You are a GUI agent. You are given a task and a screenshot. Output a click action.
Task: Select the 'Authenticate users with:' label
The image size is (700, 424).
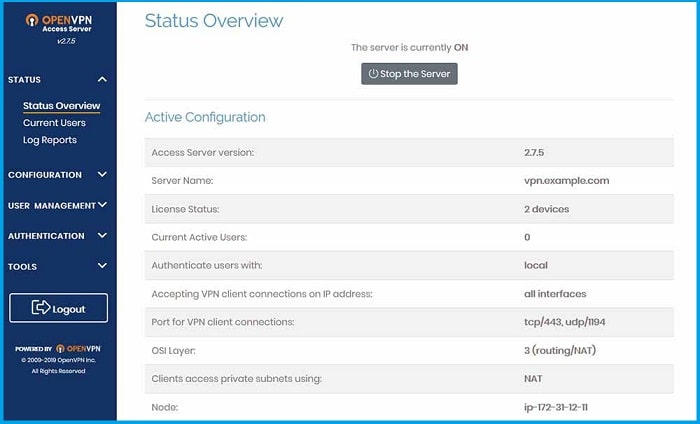tap(207, 265)
